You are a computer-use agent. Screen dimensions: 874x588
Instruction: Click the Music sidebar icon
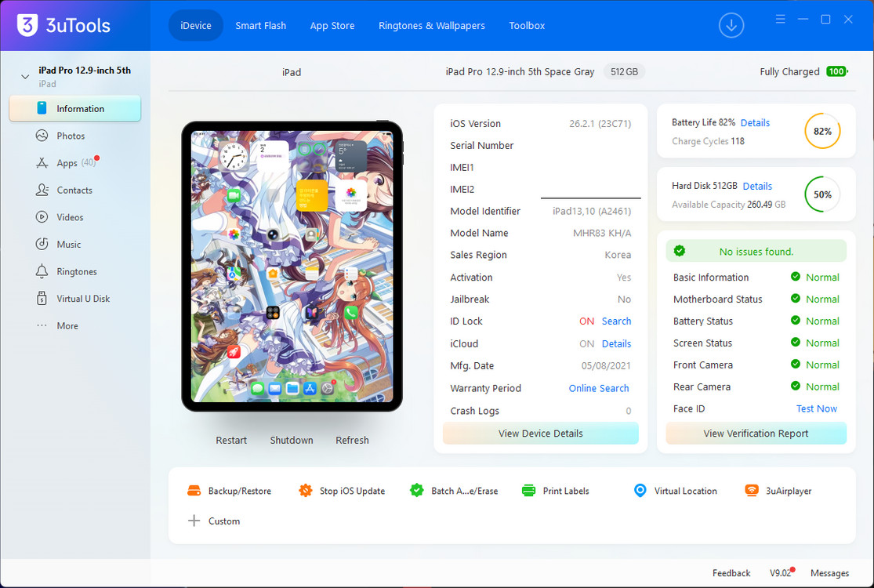tap(42, 244)
